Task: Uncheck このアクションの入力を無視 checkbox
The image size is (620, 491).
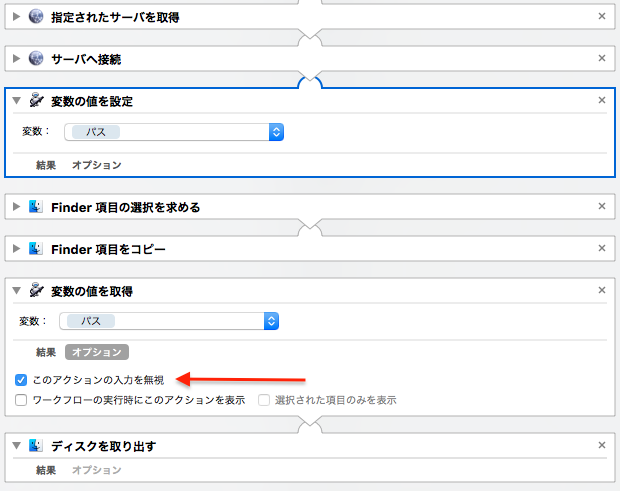Action: pos(22,380)
